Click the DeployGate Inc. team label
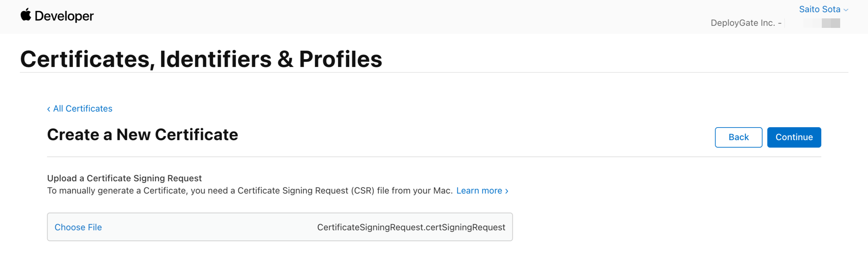 [x=746, y=22]
